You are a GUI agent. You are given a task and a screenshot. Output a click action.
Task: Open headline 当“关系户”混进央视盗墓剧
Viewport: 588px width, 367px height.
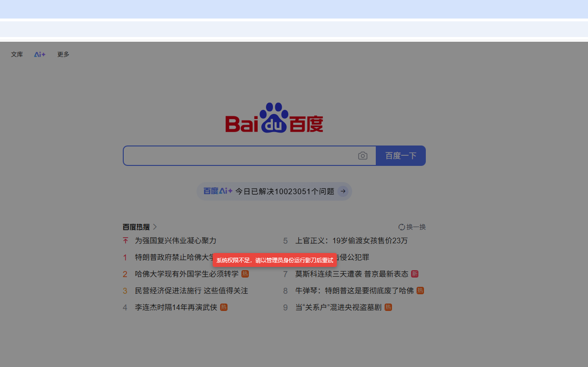[x=339, y=307]
